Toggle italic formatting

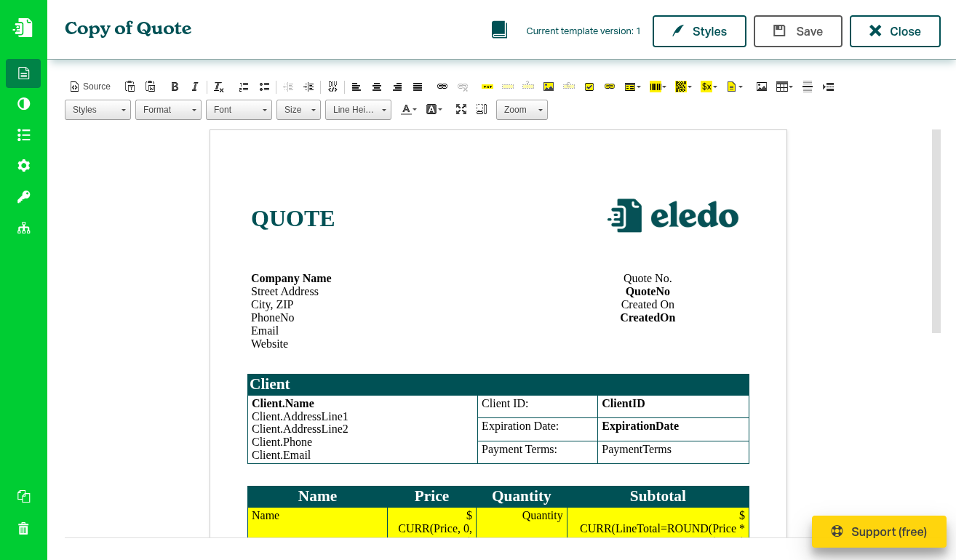(195, 87)
